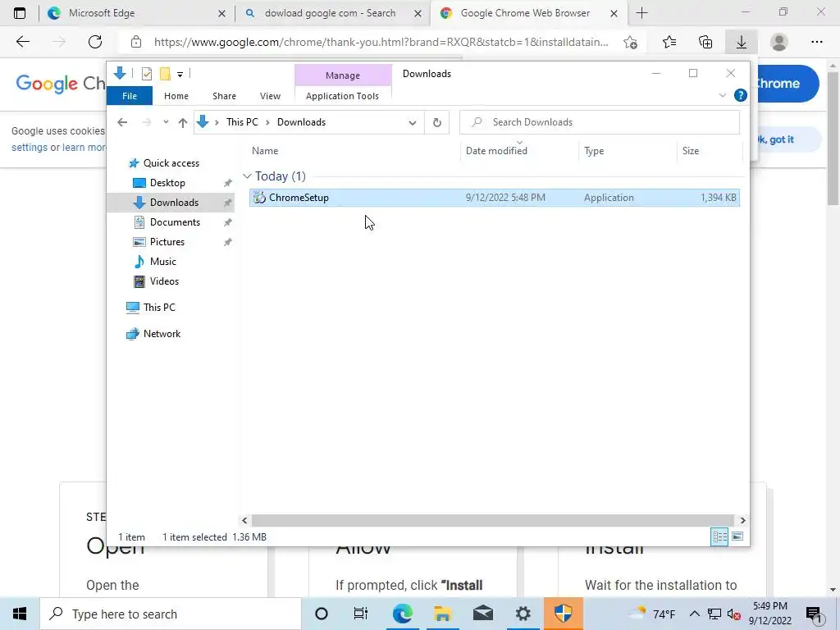The image size is (840, 630).
Task: Select the ChromeSetup application icon
Action: click(259, 198)
